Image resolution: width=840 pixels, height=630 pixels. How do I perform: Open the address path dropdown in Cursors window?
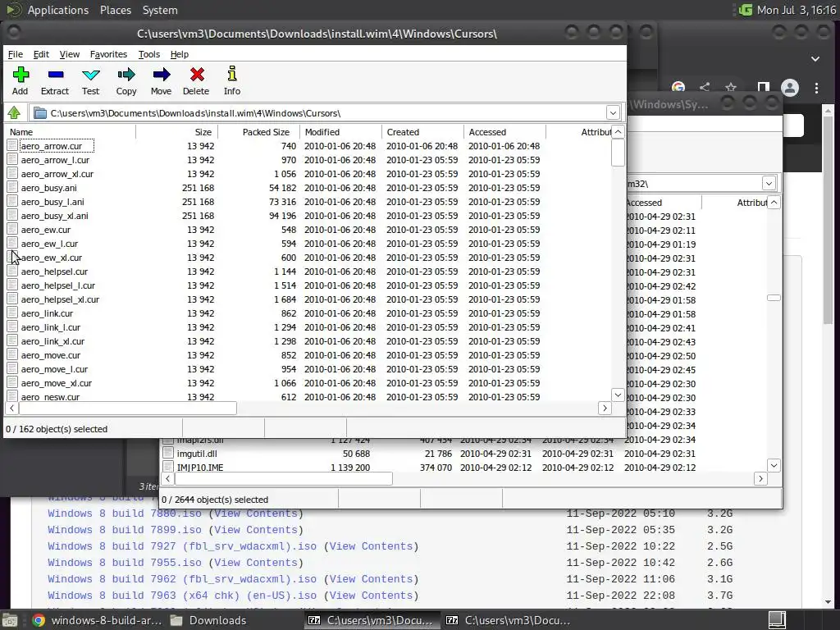point(613,113)
